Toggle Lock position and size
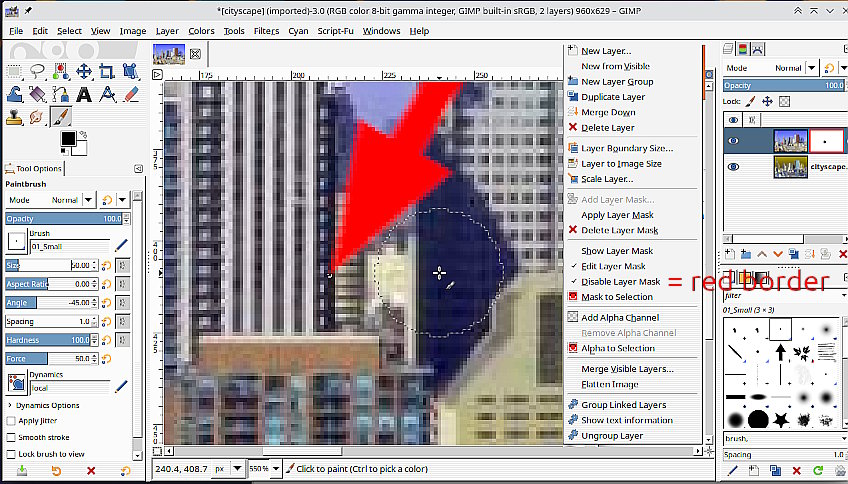Viewport: 848px width, 484px height. pos(767,101)
